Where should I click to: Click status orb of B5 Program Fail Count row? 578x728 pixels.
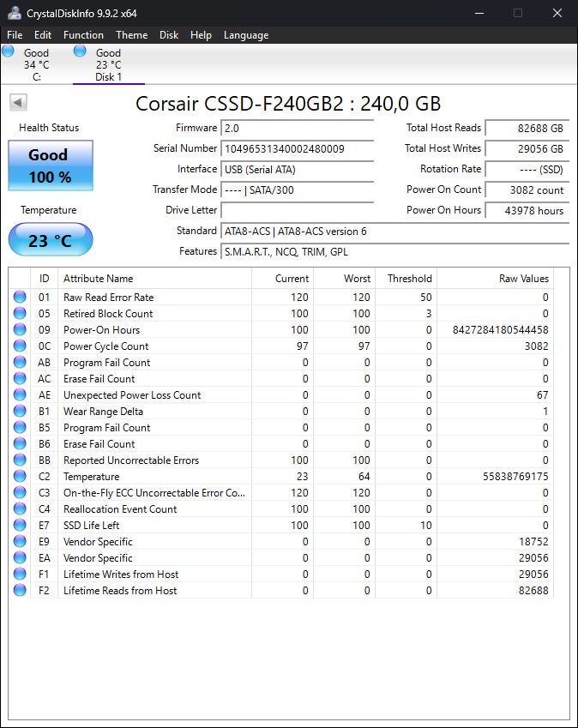coord(20,427)
